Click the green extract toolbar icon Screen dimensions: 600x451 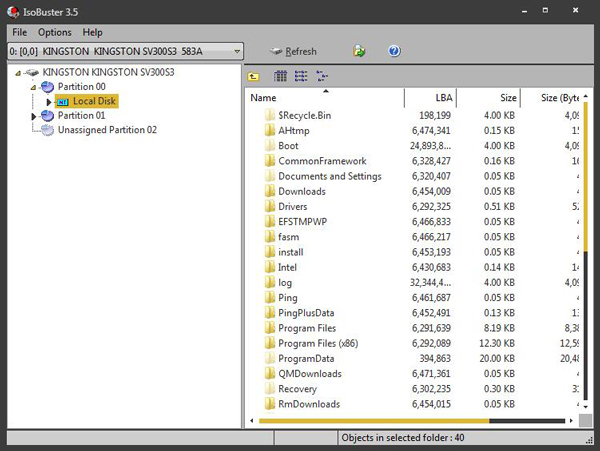[x=359, y=51]
